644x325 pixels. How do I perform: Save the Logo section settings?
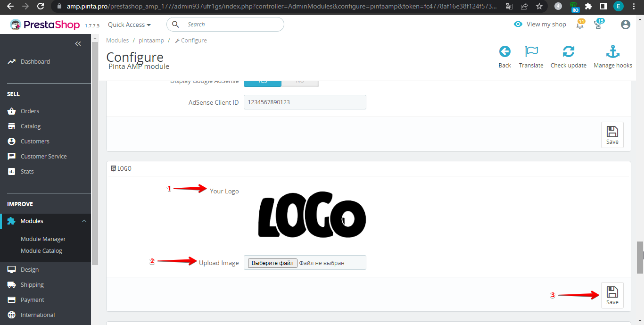tap(612, 295)
